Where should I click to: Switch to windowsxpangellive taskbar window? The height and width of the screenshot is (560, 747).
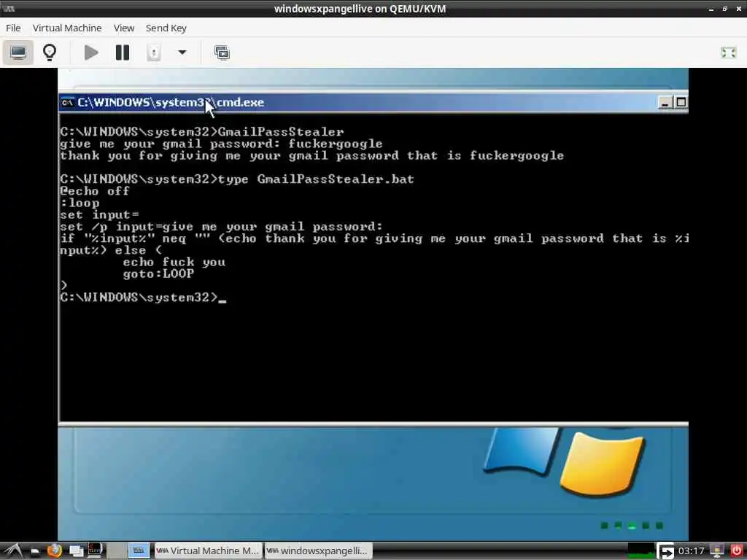[318, 551]
